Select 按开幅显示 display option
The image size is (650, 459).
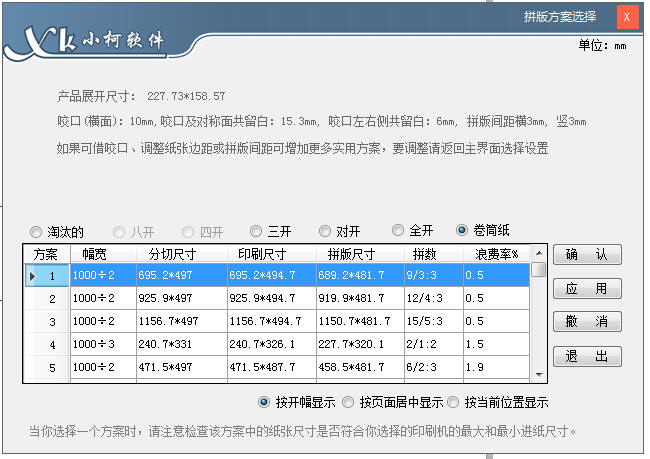click(x=264, y=403)
